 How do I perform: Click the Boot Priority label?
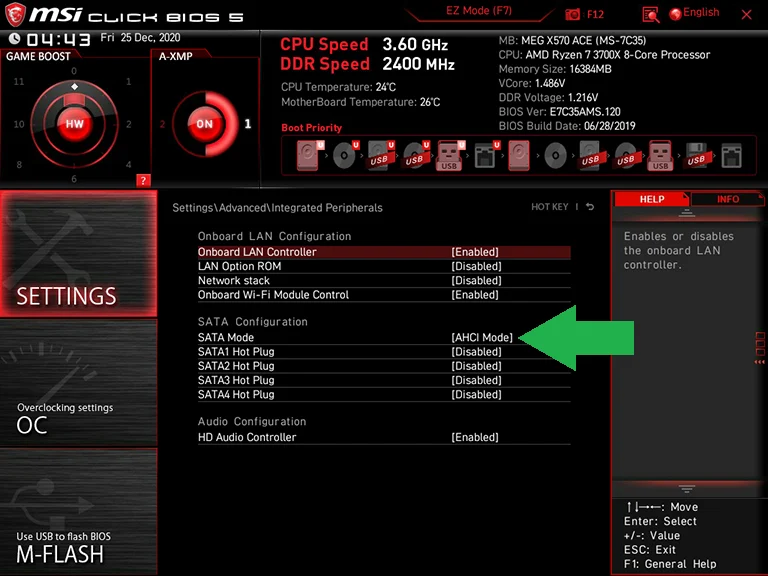[312, 128]
